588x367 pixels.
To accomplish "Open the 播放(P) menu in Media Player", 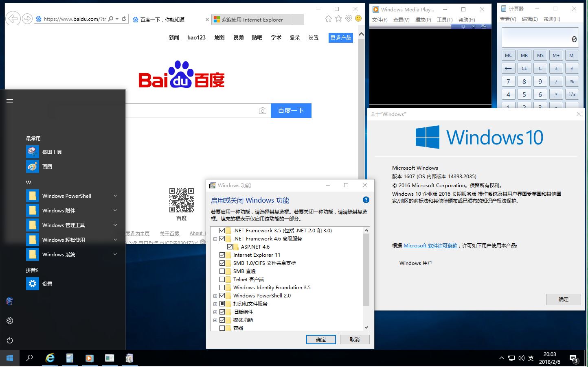I will [424, 19].
